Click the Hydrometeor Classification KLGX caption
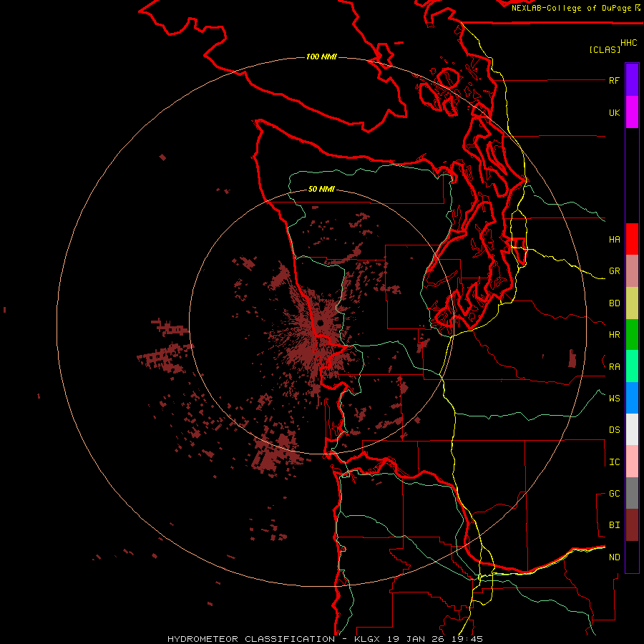The image size is (644, 644). pos(325,639)
